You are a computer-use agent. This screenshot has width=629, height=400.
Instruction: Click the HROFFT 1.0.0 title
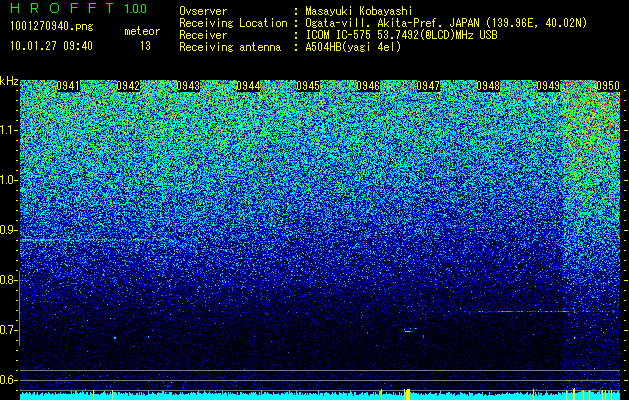(79, 8)
